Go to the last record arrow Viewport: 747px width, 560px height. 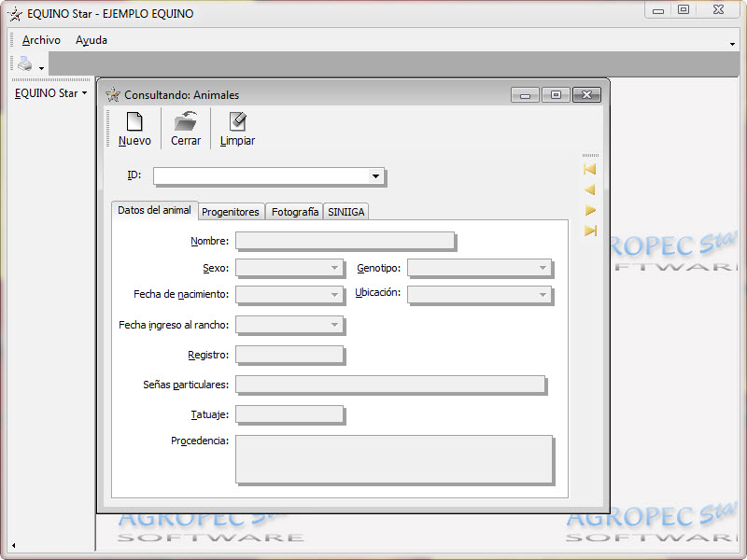pos(590,231)
